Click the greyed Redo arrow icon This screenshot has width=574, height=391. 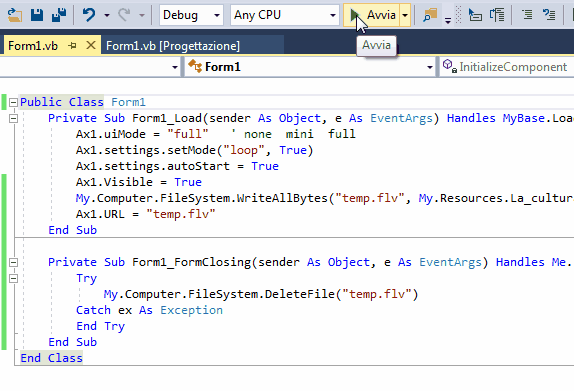[x=124, y=15]
